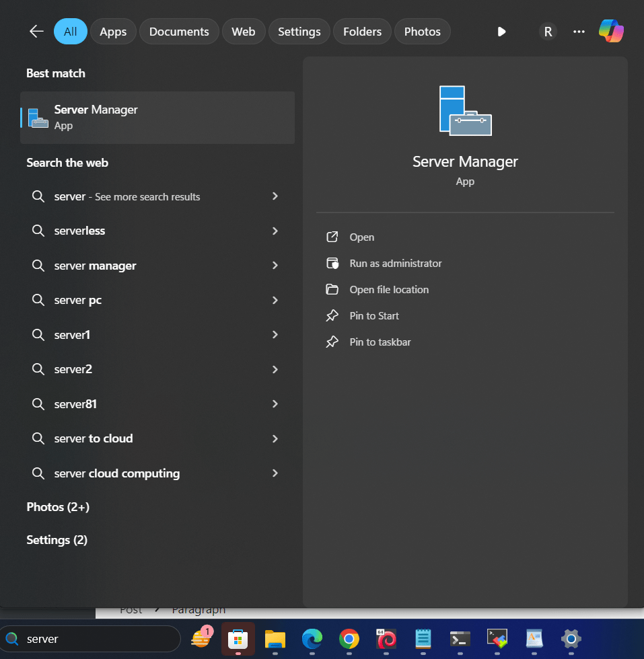Expand the 'serverless' web suggestion arrow
This screenshot has width=644, height=659.
click(275, 231)
